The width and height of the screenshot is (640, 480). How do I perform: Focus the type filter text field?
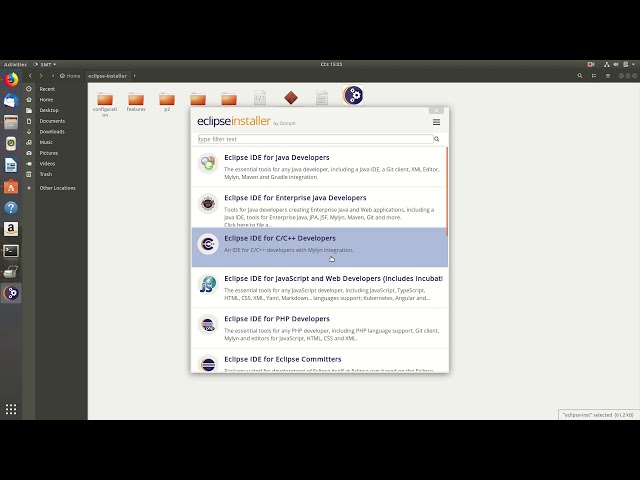(316, 139)
